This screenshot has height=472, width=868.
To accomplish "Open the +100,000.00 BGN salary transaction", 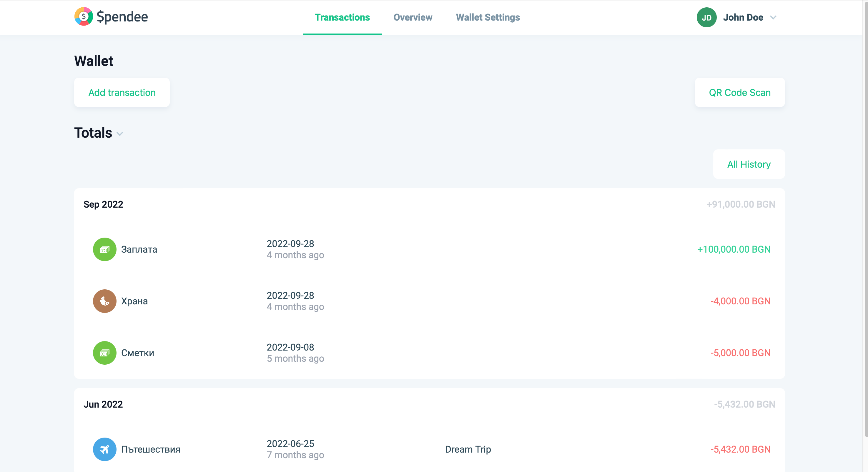I will tap(734, 249).
